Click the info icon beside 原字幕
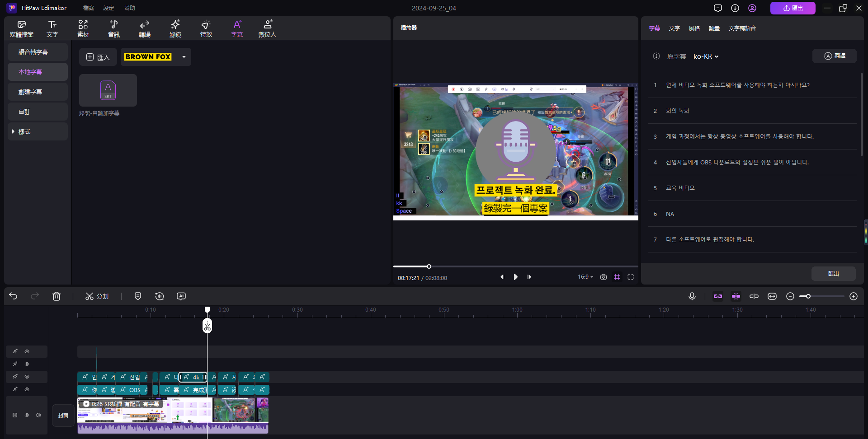Screen dimensions: 868x439 656,56
